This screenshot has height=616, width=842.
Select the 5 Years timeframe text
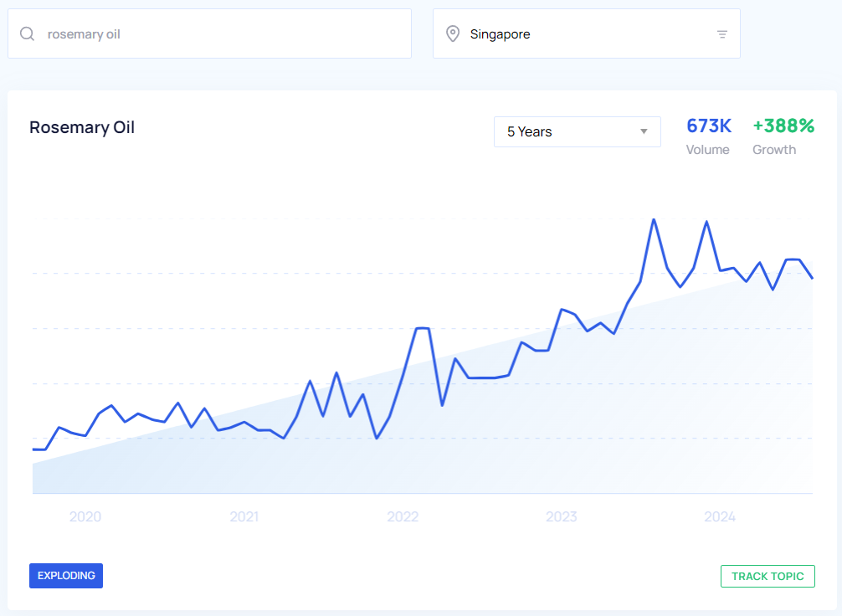tap(530, 131)
